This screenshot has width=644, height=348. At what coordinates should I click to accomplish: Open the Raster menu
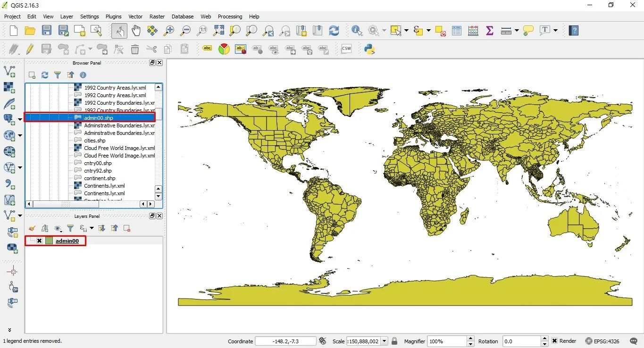tap(157, 17)
